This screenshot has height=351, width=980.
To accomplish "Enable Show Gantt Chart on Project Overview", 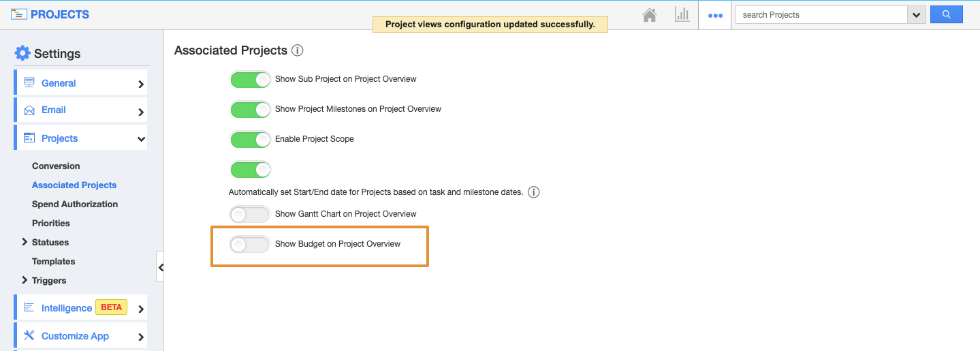I will (x=250, y=215).
